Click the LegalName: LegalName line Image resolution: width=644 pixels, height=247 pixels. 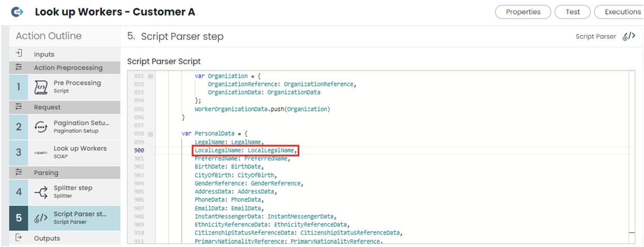tap(229, 142)
